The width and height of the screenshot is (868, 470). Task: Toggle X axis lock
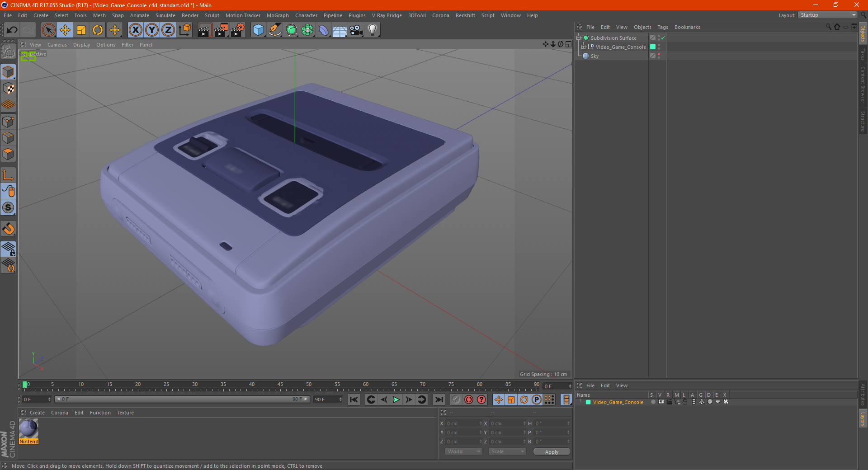point(135,30)
